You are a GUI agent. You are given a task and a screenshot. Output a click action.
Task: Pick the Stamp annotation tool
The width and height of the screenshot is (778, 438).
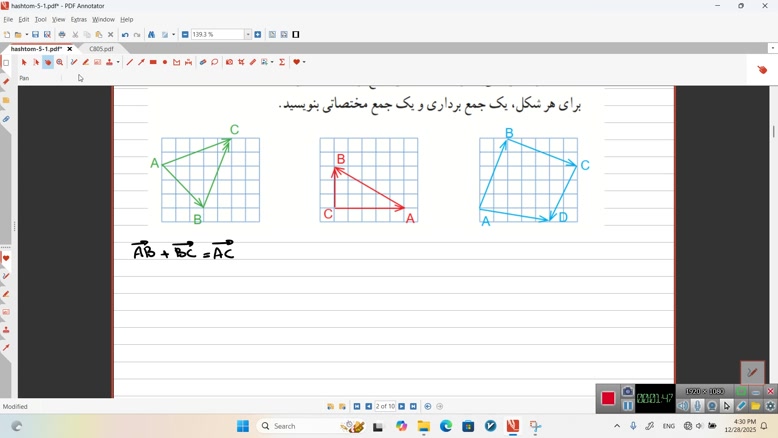109,62
